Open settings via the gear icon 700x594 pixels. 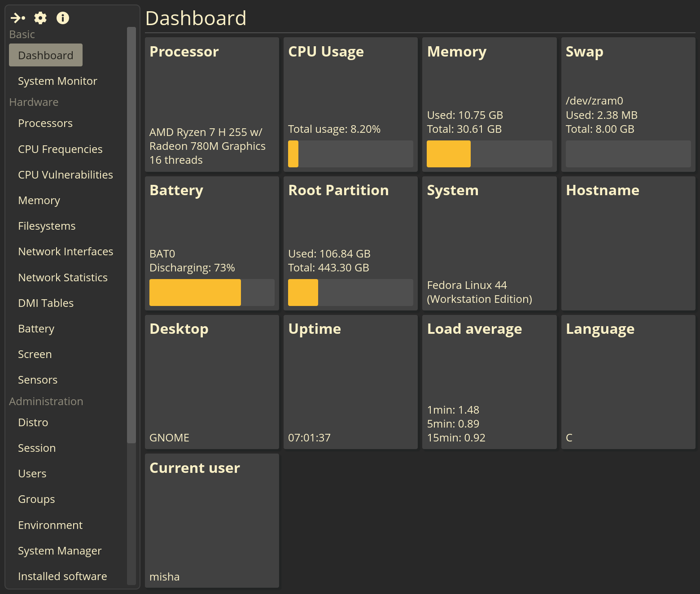coord(40,18)
